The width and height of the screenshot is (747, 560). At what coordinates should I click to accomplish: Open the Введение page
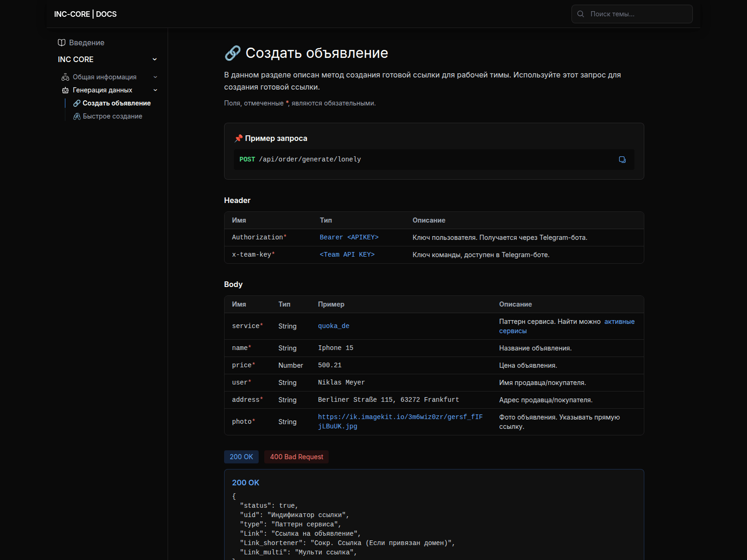click(87, 42)
